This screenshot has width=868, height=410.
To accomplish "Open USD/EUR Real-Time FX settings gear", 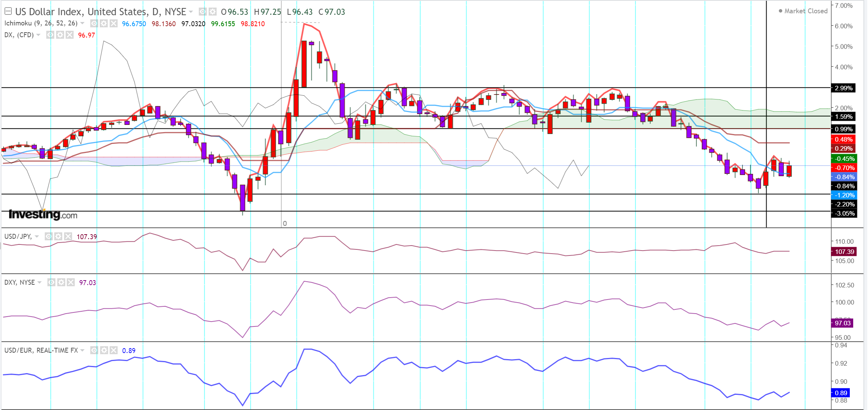I will pos(104,350).
